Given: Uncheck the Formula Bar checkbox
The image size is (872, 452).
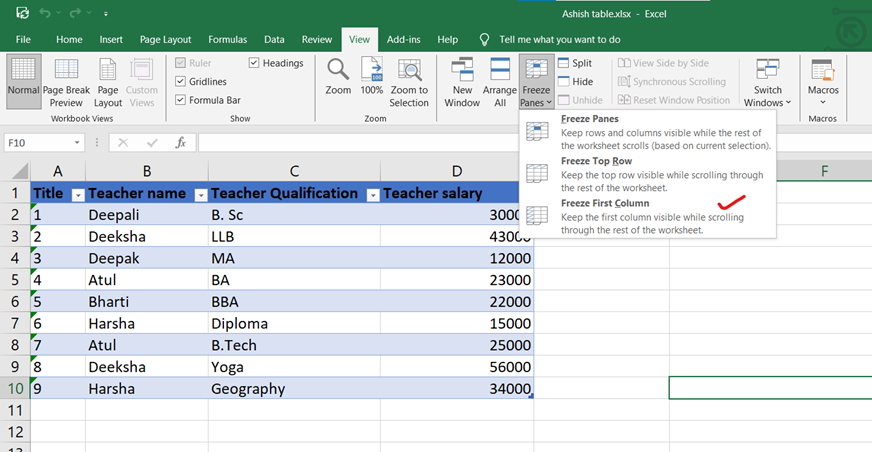Looking at the screenshot, I should point(180,100).
